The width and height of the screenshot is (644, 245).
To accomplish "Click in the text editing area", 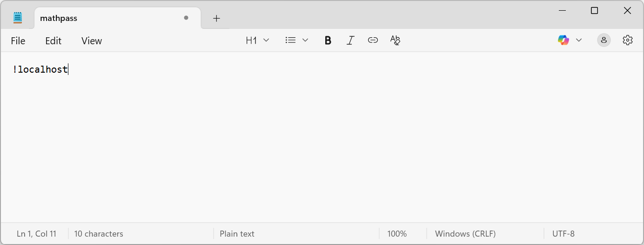I will (321, 140).
